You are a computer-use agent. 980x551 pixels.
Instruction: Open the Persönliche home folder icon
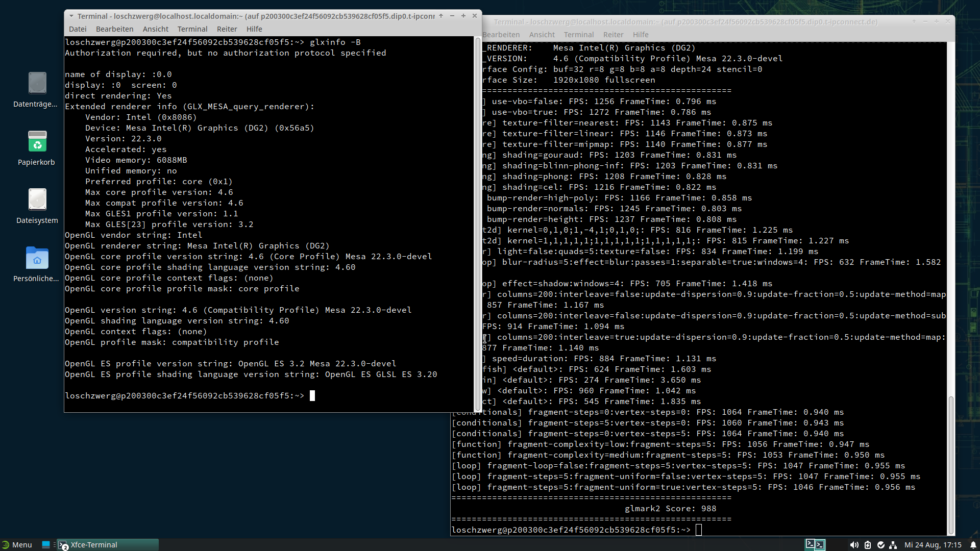(37, 258)
